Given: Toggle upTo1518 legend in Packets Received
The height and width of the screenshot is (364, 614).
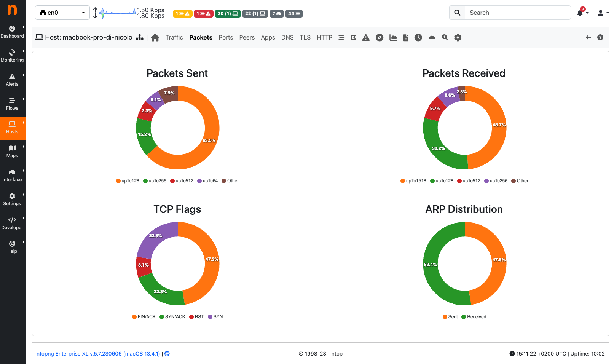Looking at the screenshot, I should pyautogui.click(x=413, y=181).
